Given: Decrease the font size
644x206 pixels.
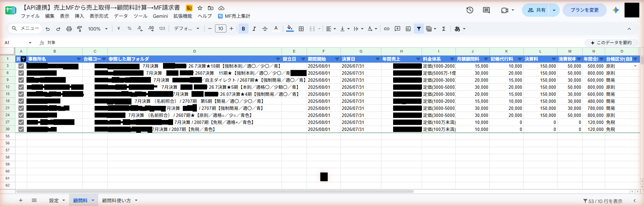Looking at the screenshot, I should [210, 29].
